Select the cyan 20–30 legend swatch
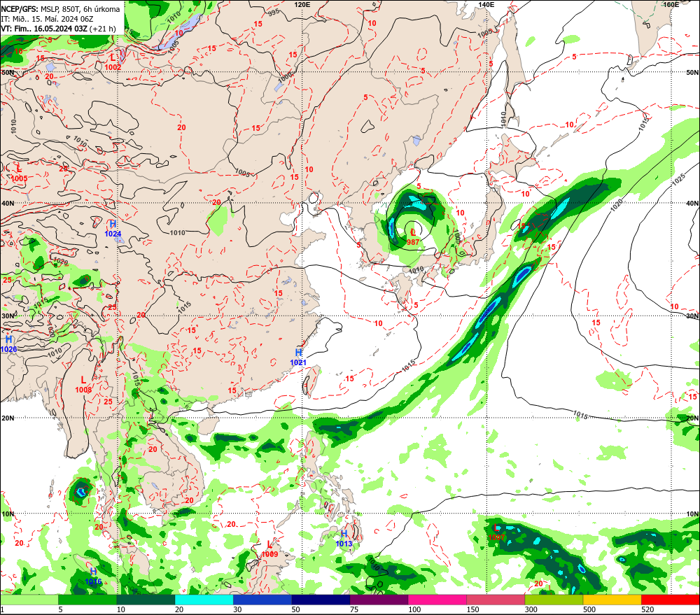This screenshot has height=615, width=700. point(204,600)
